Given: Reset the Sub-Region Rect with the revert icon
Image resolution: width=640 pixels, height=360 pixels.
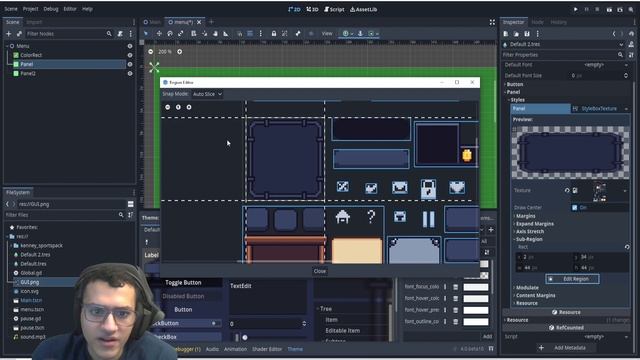Looking at the screenshot, I should pyautogui.click(x=627, y=247).
